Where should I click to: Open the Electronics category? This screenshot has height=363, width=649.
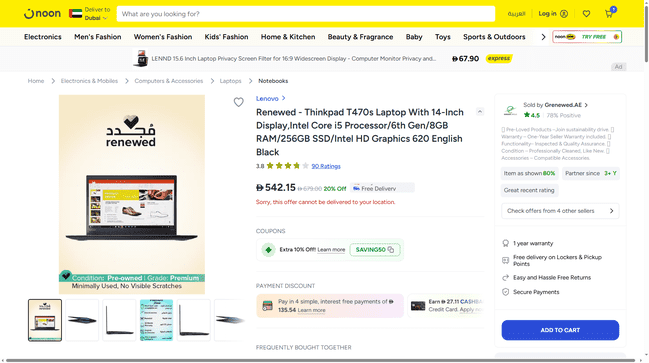[43, 37]
